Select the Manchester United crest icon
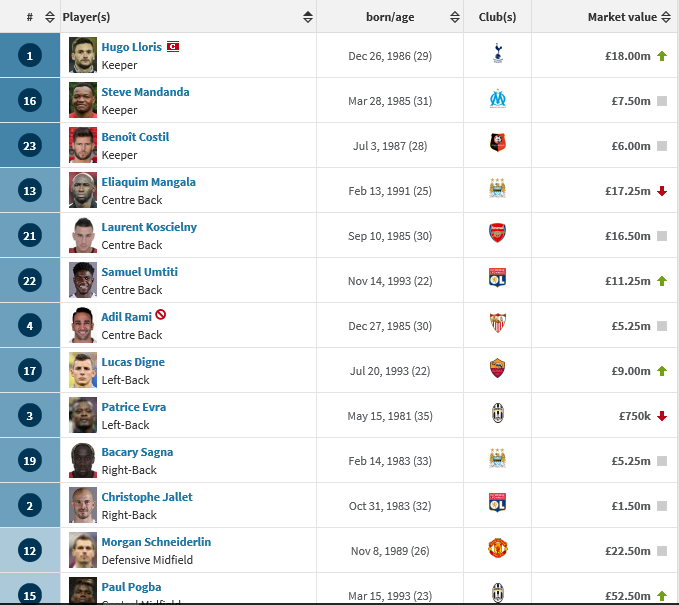The width and height of the screenshot is (679, 605). pos(498,549)
